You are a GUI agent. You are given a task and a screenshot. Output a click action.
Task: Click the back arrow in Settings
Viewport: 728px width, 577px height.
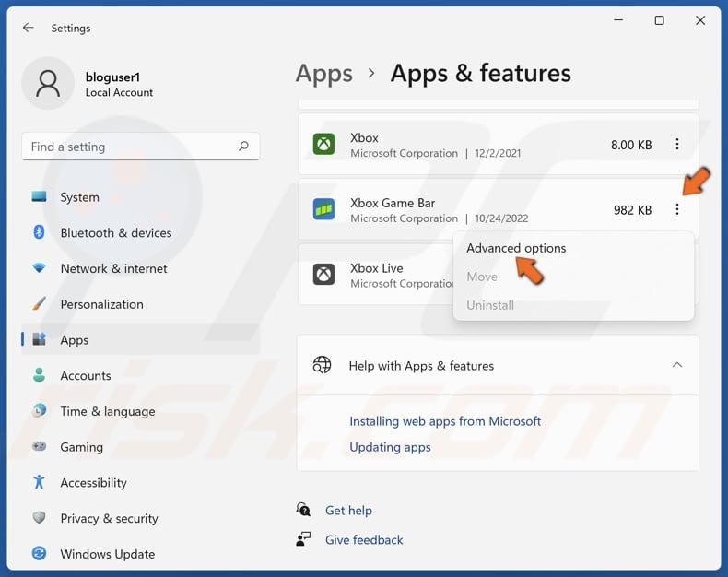[29, 28]
